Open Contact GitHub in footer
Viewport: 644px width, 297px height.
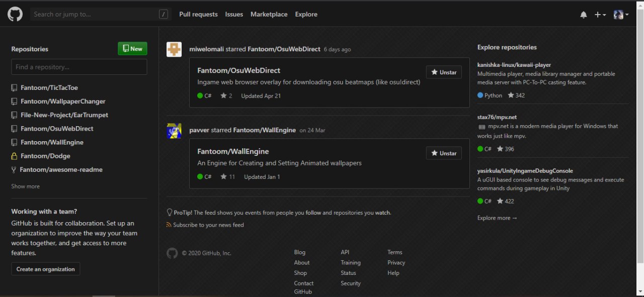pyautogui.click(x=304, y=287)
